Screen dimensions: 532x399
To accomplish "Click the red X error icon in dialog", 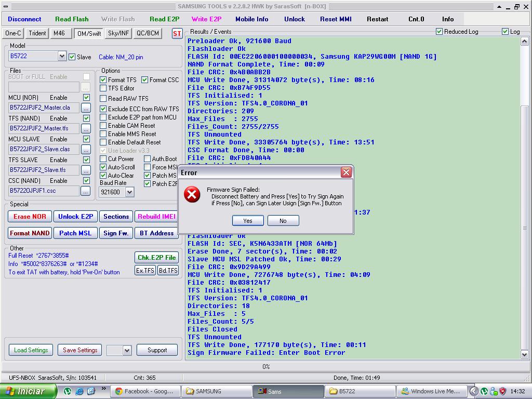I will [192, 194].
